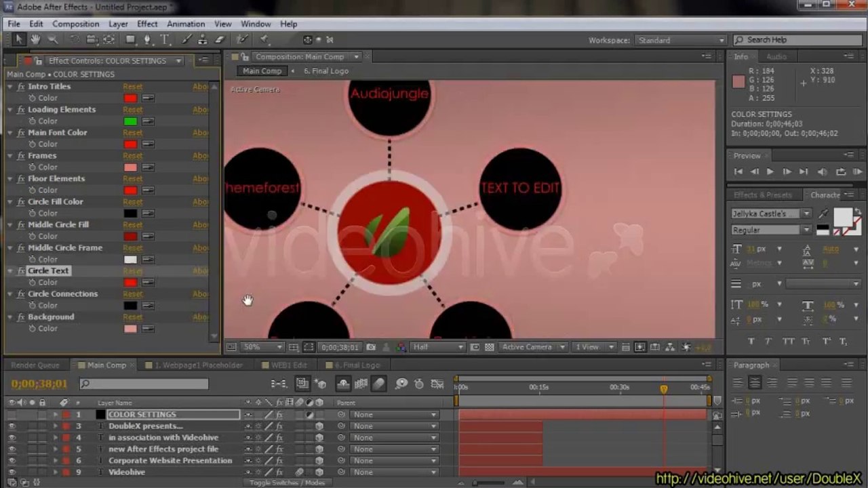Click the Loading Elements green color swatch
The width and height of the screenshot is (868, 488).
pyautogui.click(x=130, y=121)
